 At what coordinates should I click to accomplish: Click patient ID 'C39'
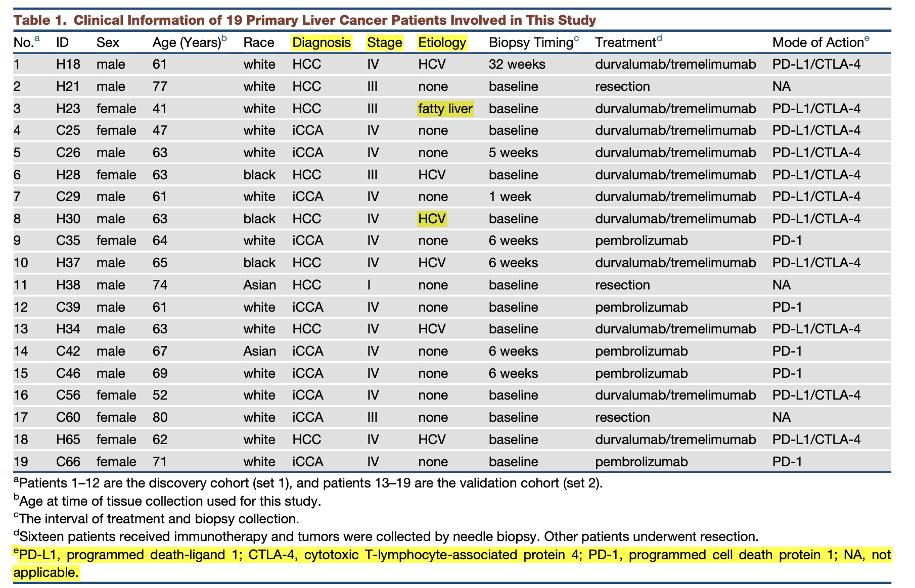tap(68, 307)
